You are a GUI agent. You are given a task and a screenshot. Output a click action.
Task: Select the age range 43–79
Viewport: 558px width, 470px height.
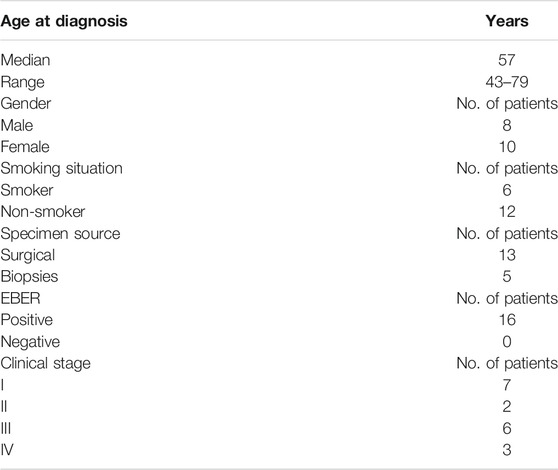(507, 82)
